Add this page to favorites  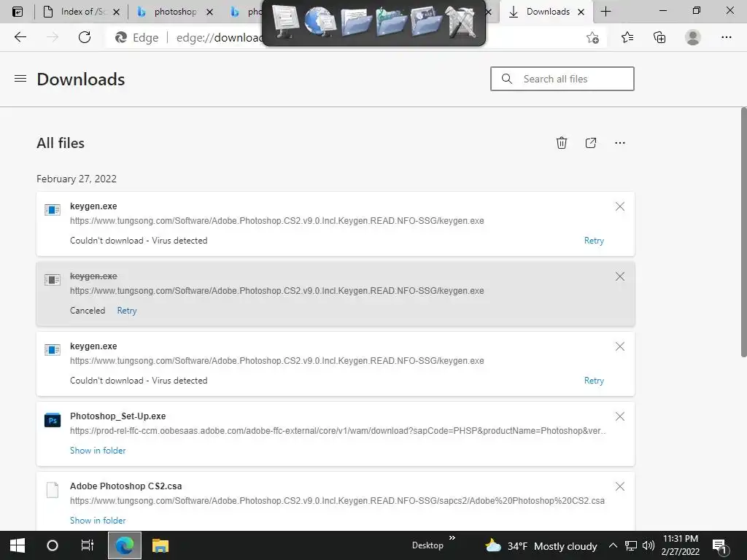tap(592, 37)
